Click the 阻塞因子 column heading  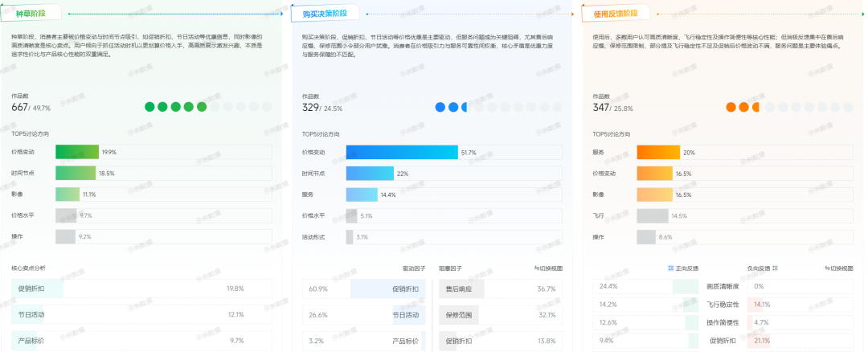pyautogui.click(x=451, y=268)
